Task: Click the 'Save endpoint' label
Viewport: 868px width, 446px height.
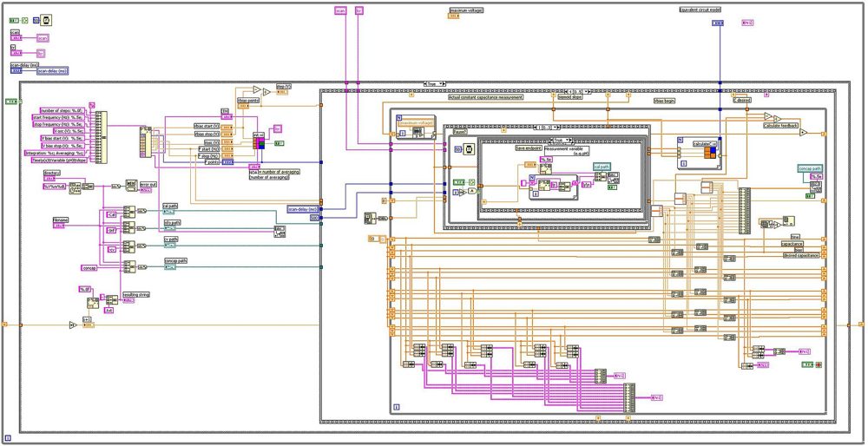Action: [528, 148]
